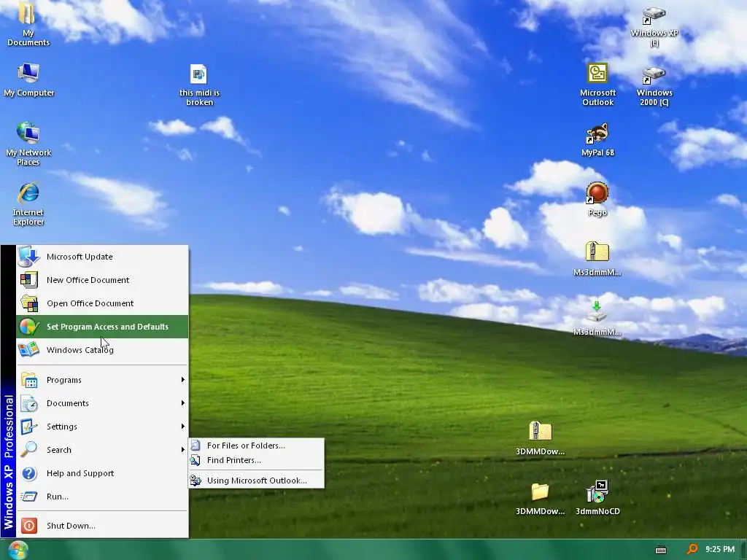
Task: Launch Pego desktop shortcut
Action: tap(597, 199)
